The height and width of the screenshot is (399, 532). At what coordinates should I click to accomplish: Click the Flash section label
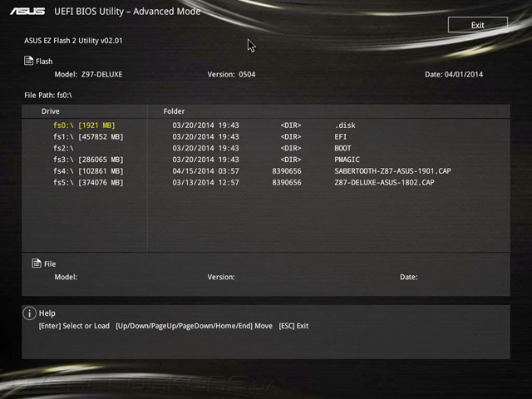[x=44, y=62]
